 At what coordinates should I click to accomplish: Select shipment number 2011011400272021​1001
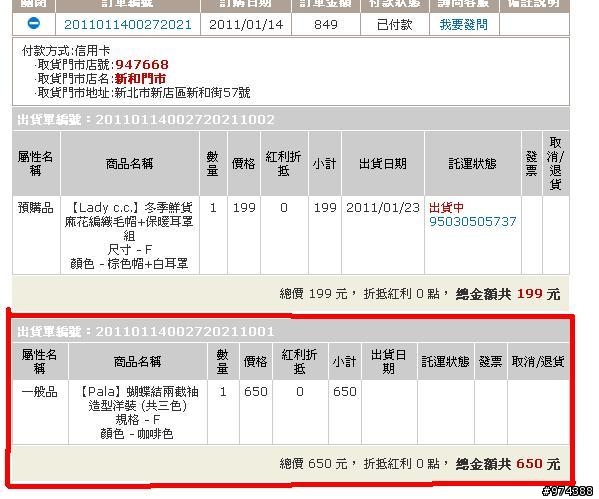tap(185, 331)
